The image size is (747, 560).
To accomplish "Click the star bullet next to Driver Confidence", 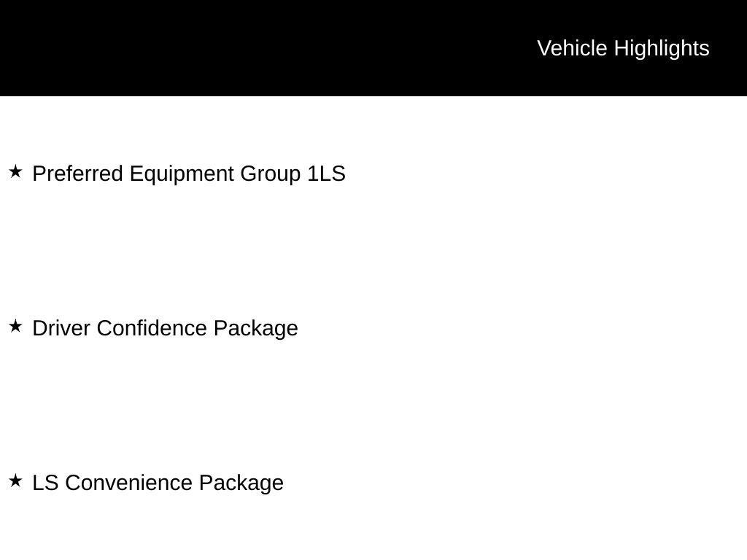I will (15, 327).
